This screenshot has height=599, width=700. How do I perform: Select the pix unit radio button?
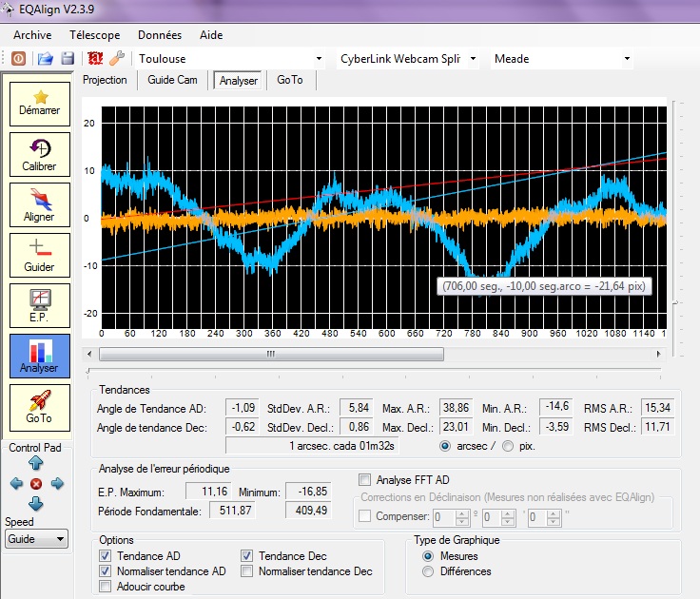pyautogui.click(x=508, y=446)
